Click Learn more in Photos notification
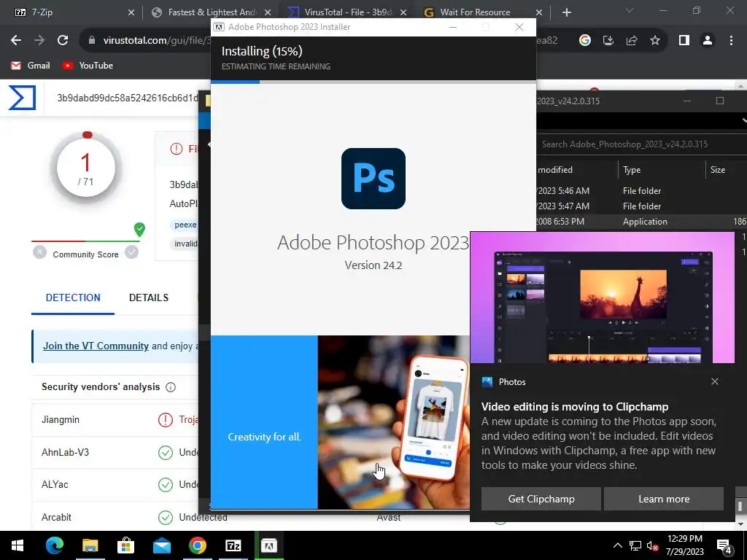The height and width of the screenshot is (560, 747). [664, 499]
